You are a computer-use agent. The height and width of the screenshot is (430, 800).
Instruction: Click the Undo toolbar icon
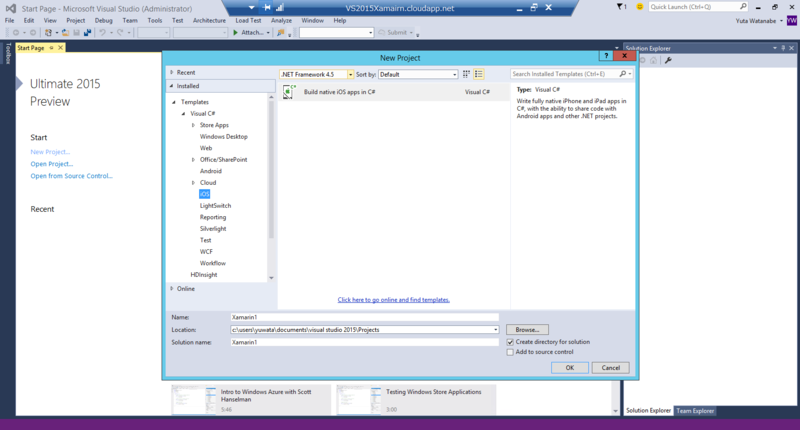point(103,33)
